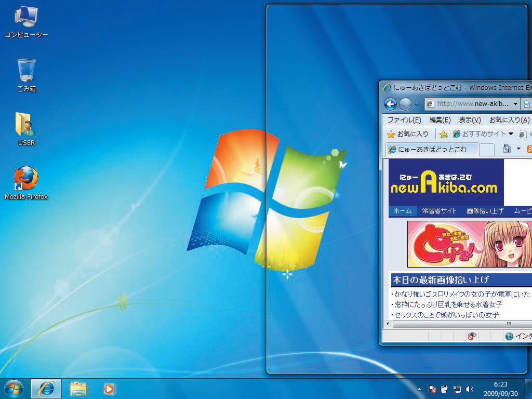Click the Internet zone globe in status bar
Image resolution: width=532 pixels, height=399 pixels.
[x=509, y=336]
